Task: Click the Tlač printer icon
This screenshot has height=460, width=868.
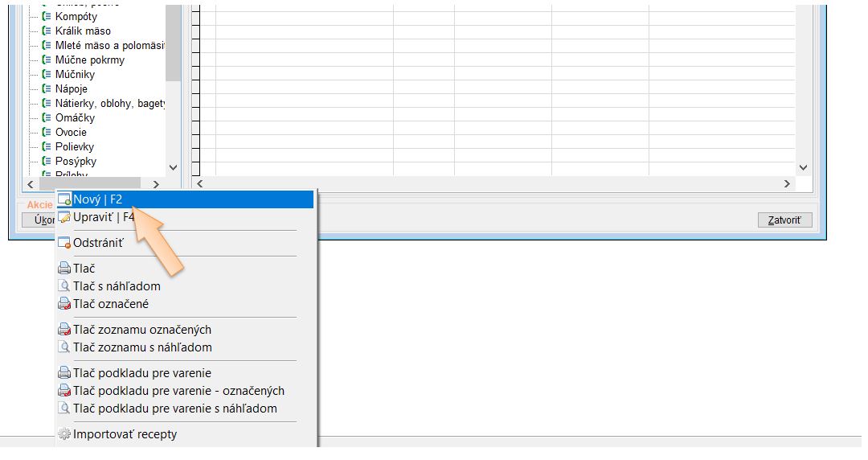Action: point(64,269)
